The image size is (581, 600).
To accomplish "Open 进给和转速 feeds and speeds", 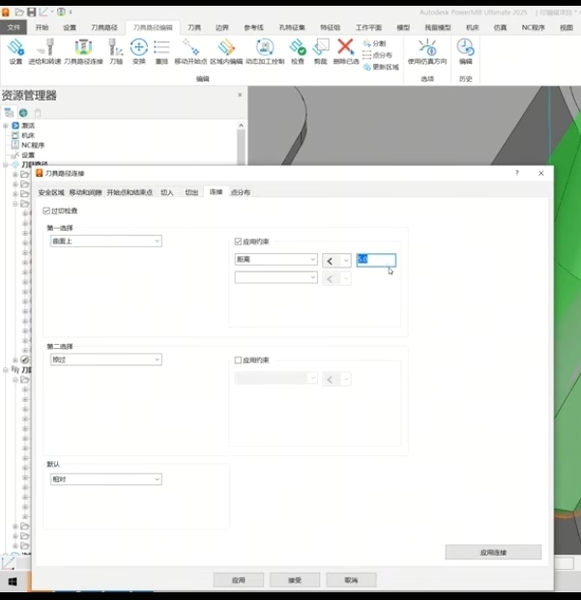I will [x=45, y=52].
